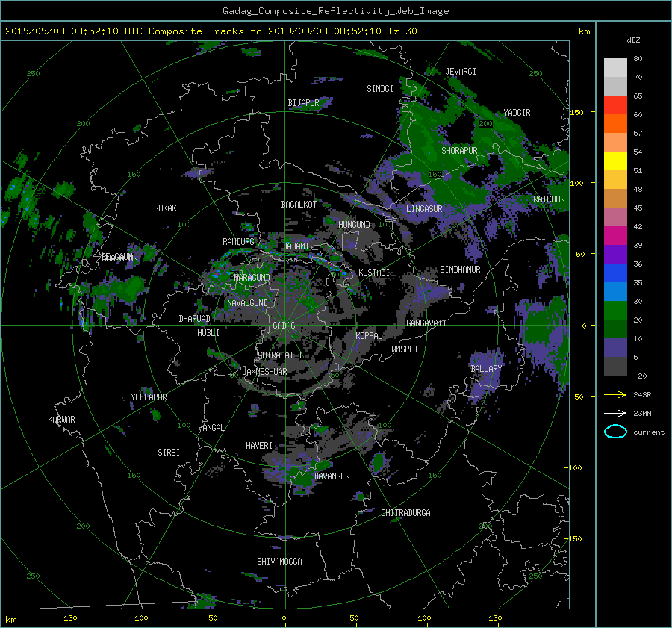The image size is (672, 628).
Task: Click the white 80 dBZ legend swatch
Action: [x=615, y=68]
